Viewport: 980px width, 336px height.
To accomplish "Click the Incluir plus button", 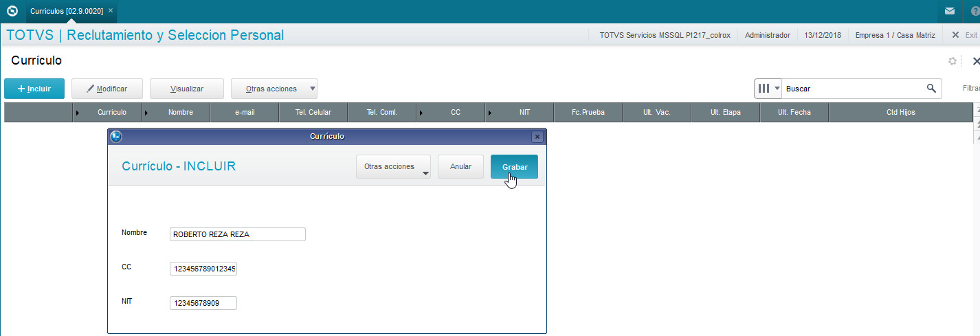I will pos(34,89).
